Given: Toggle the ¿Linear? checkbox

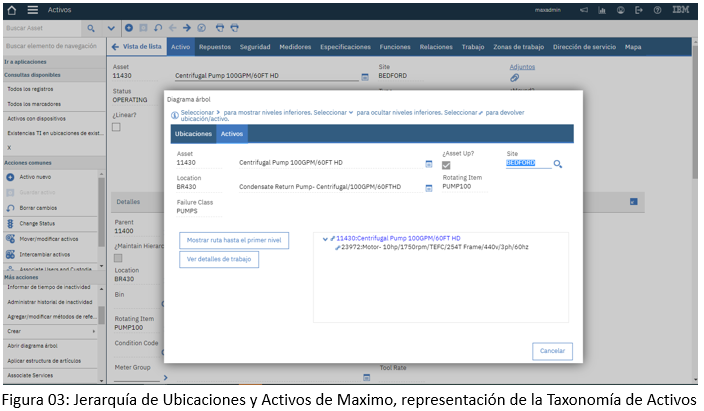Looking at the screenshot, I should [x=116, y=127].
